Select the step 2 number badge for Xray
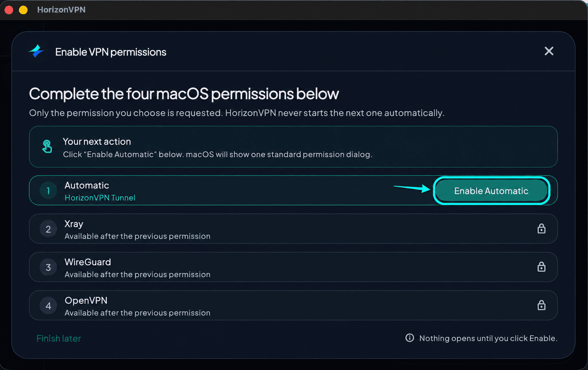The image size is (588, 370). pos(48,229)
